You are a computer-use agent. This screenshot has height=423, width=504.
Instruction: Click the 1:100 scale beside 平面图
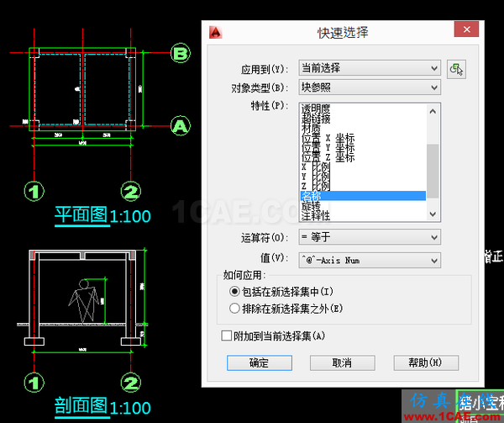(x=130, y=216)
